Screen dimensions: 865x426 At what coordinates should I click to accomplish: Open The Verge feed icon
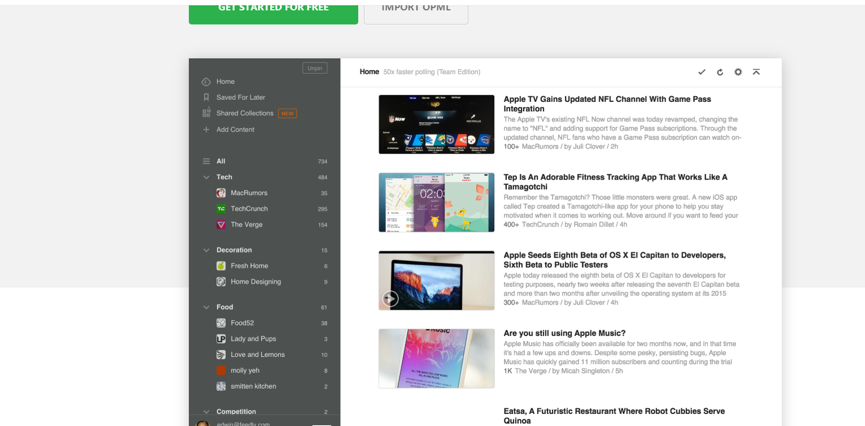tap(221, 225)
